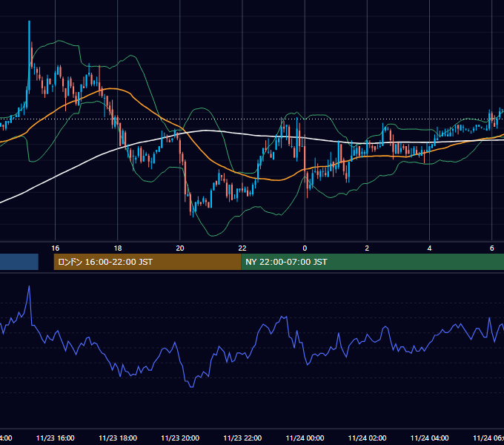The width and height of the screenshot is (504, 445).
Task: Click the hour label 20 under the price chart
Action: click(x=180, y=248)
